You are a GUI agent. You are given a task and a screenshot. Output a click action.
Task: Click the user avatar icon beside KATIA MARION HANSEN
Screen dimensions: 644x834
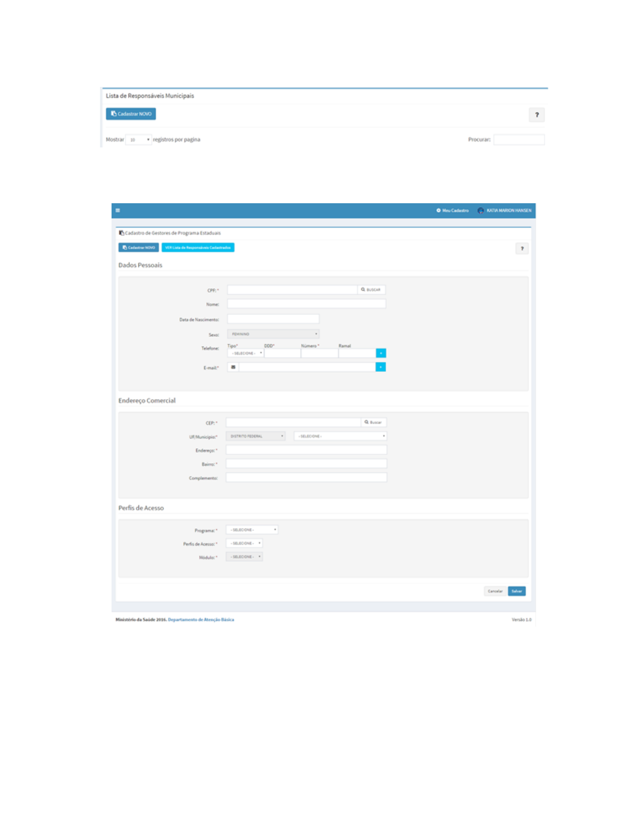tap(480, 211)
